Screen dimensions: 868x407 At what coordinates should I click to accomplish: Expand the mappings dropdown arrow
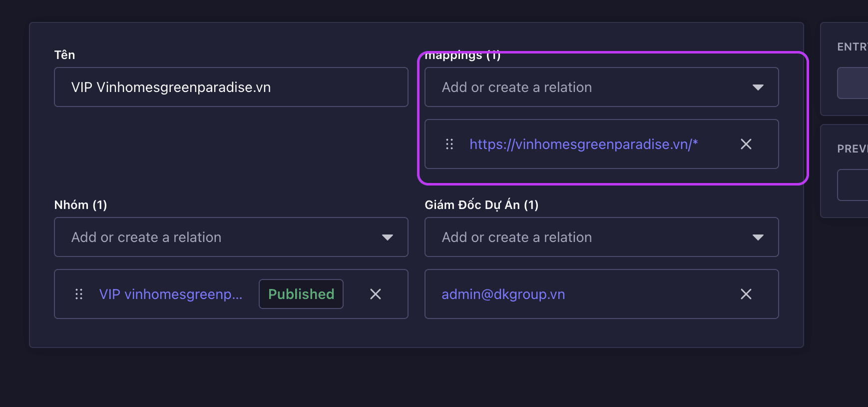click(758, 87)
